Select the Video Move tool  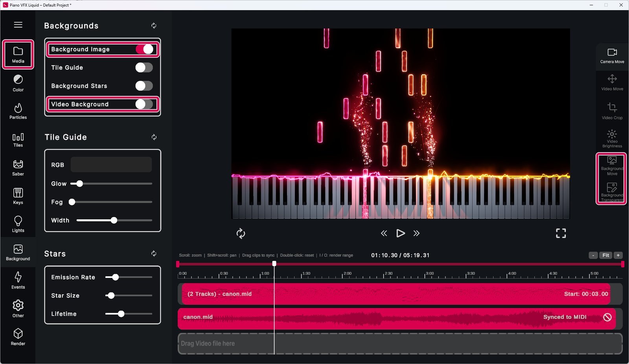pos(612,83)
